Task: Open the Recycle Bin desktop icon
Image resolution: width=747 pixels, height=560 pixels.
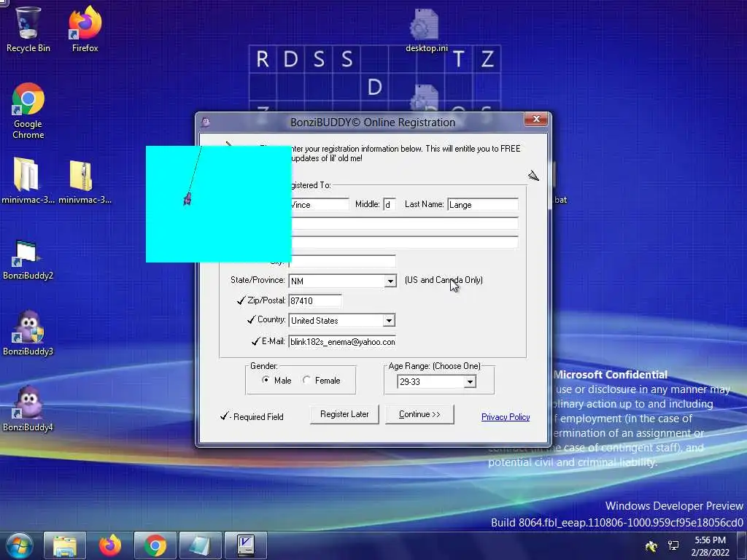Action: pyautogui.click(x=28, y=28)
